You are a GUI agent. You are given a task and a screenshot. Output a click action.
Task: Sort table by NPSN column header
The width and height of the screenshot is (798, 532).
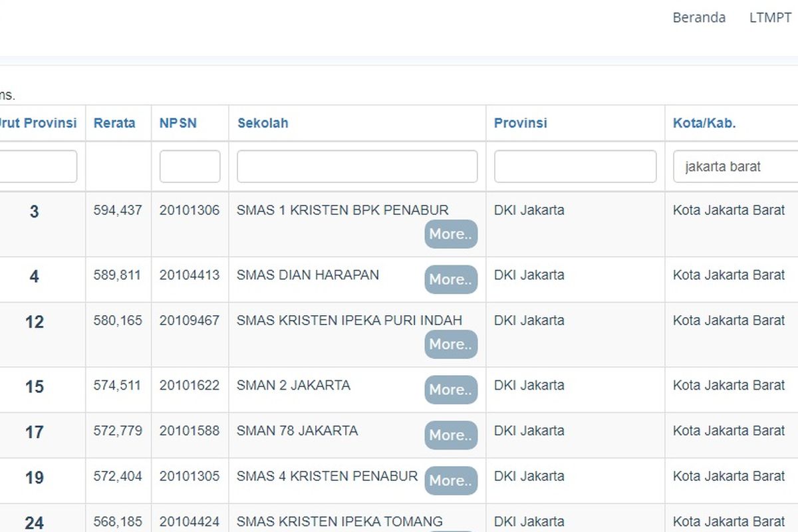[x=178, y=123]
